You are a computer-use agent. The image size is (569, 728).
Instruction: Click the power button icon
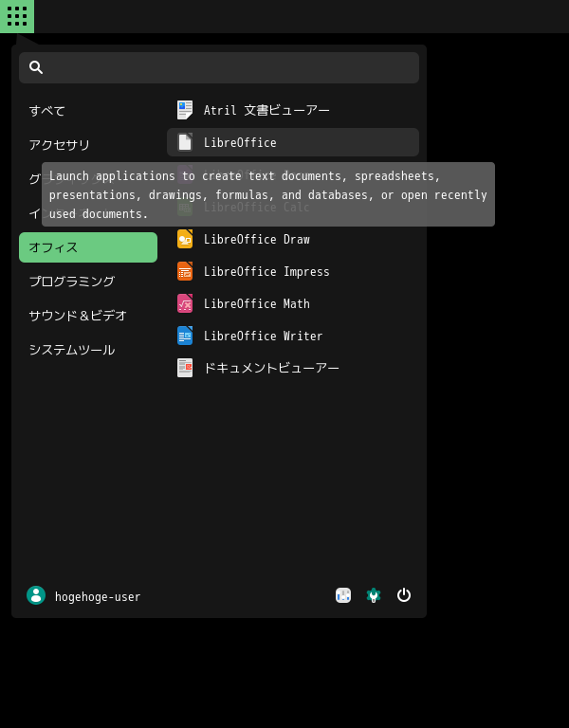[404, 594]
